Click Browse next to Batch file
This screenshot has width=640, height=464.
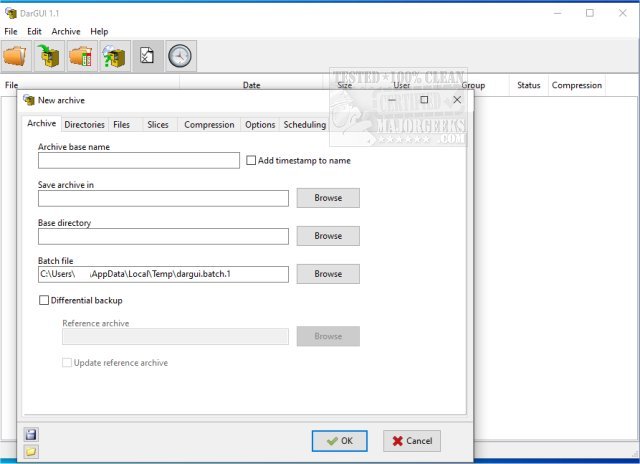point(328,274)
